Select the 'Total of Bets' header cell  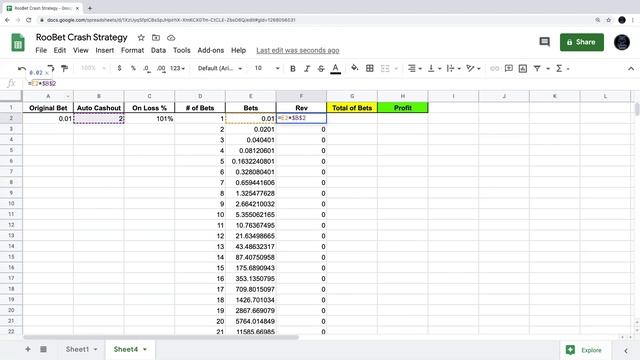352,108
